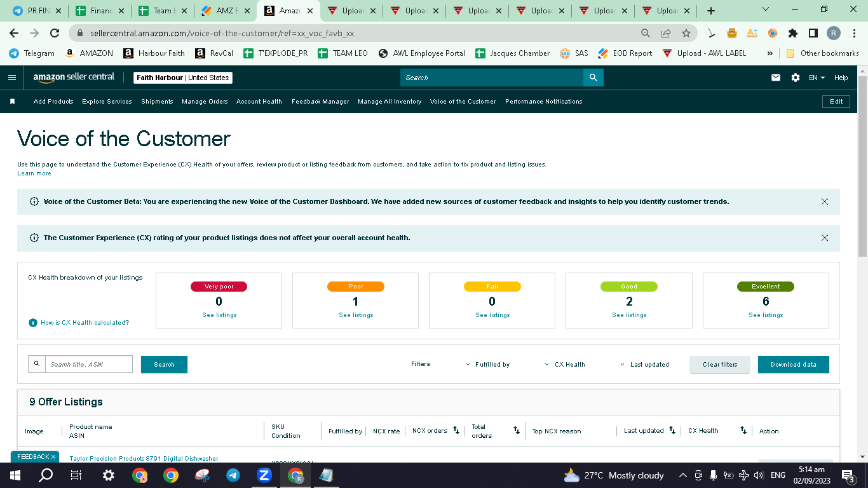868x488 pixels.
Task: Open the Feedback Manager menu item
Action: pos(320,102)
